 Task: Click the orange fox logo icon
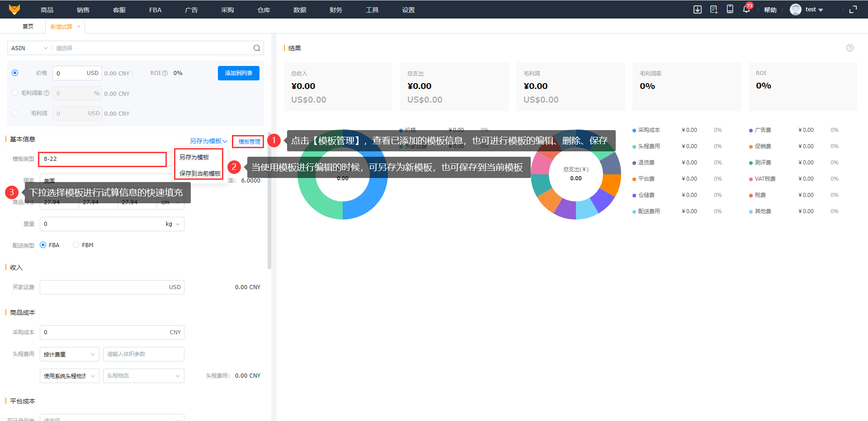tap(14, 9)
